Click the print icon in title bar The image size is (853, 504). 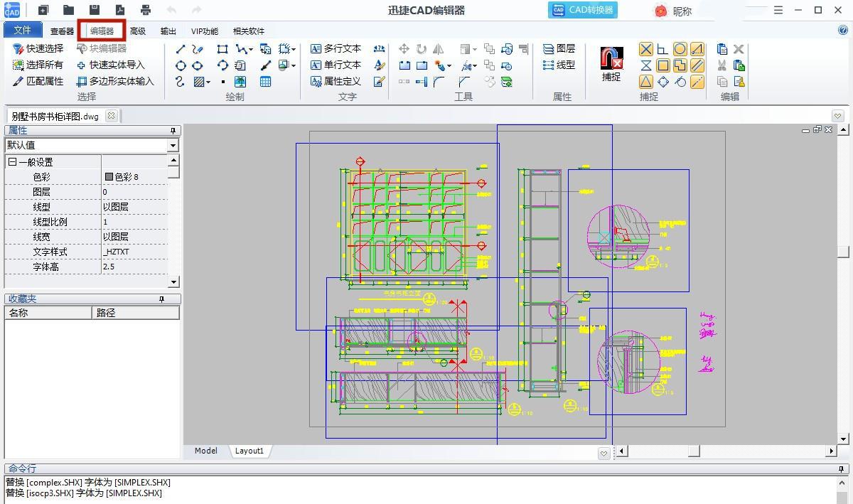[146, 10]
